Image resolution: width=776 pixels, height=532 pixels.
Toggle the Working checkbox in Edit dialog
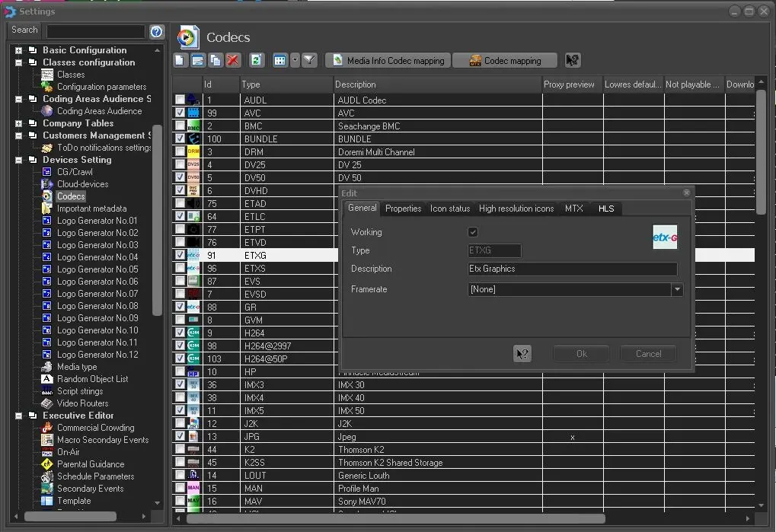[x=473, y=232]
